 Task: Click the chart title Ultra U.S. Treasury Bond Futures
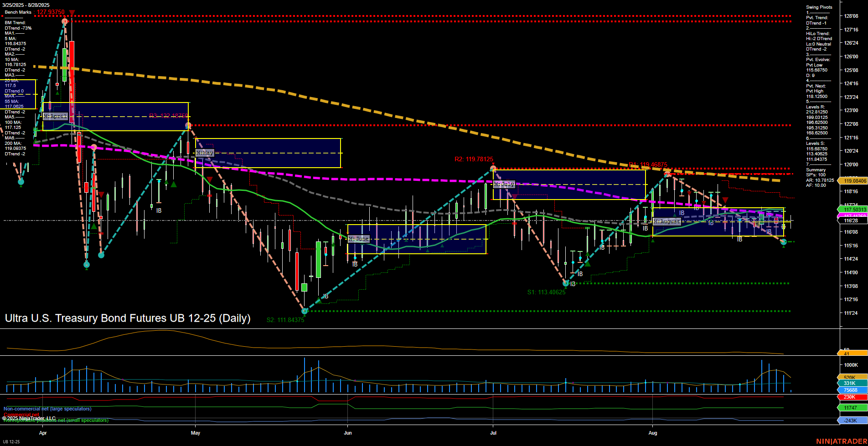(x=128, y=318)
